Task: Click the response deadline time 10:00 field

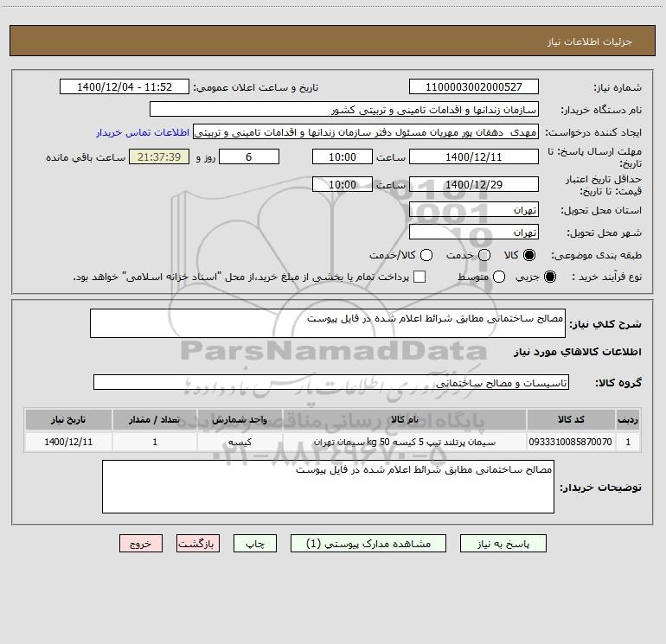Action: click(343, 156)
